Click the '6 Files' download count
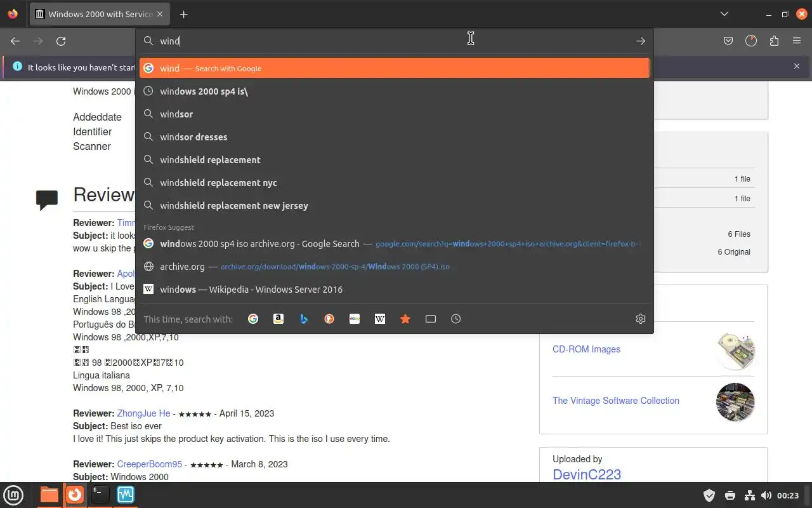Viewport: 812px width, 508px height. tap(739, 234)
